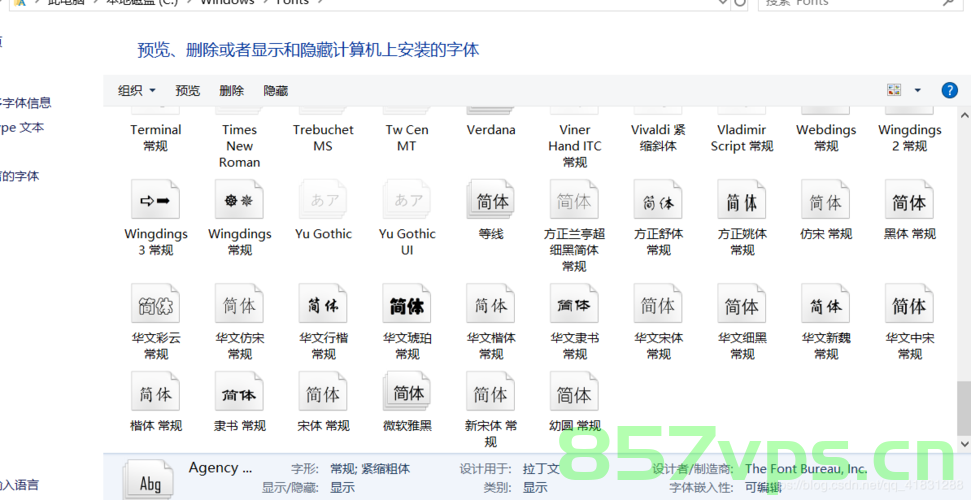Open the 输入语言 sidebar link

coord(19,485)
